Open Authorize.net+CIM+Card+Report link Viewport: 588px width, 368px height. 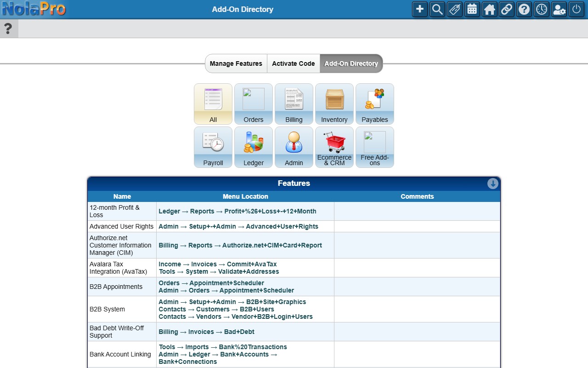[240, 245]
